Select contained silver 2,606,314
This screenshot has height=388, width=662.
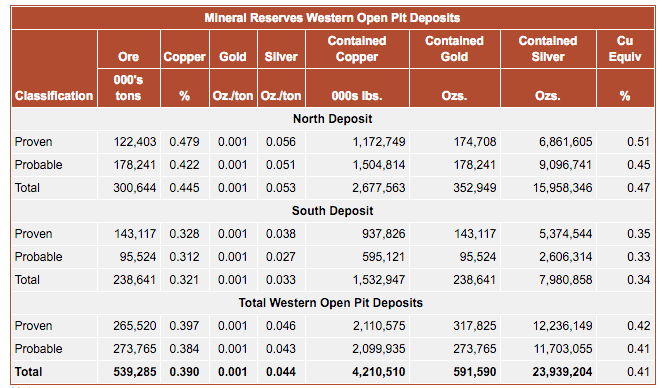565,257
